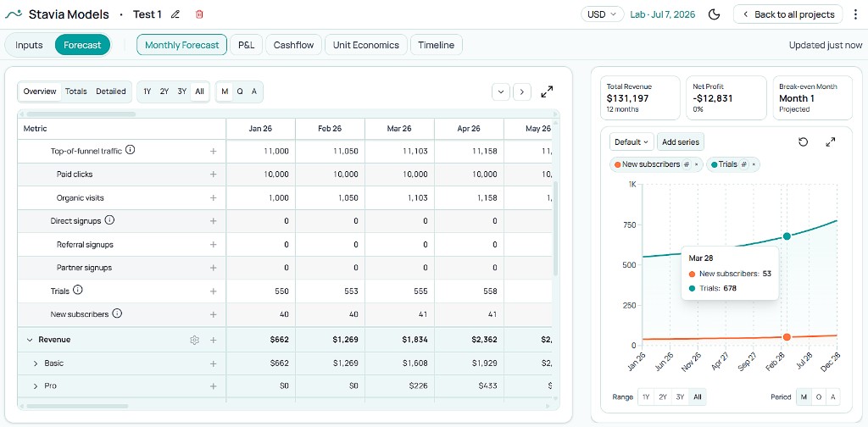This screenshot has width=868, height=427.
Task: Click plus icon on Revenue row
Action: [x=213, y=341]
